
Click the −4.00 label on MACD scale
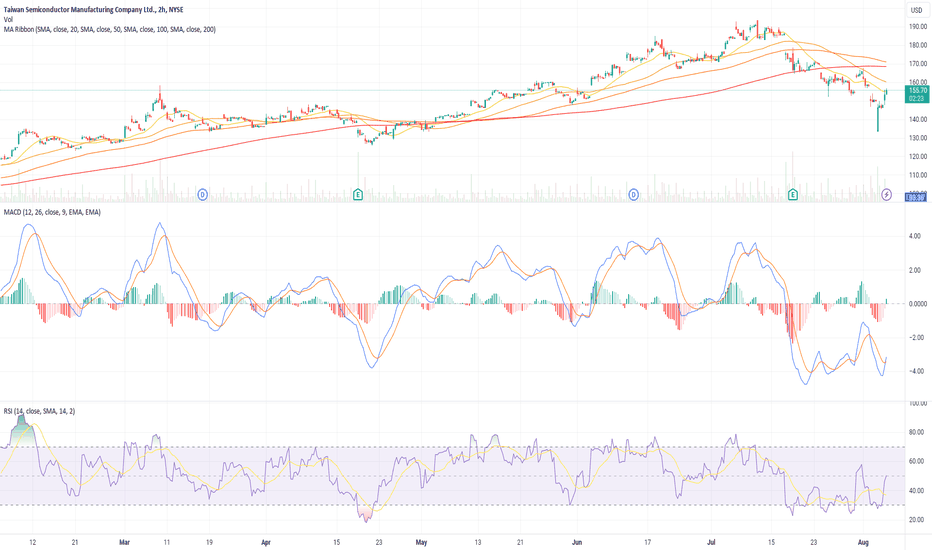916,372
